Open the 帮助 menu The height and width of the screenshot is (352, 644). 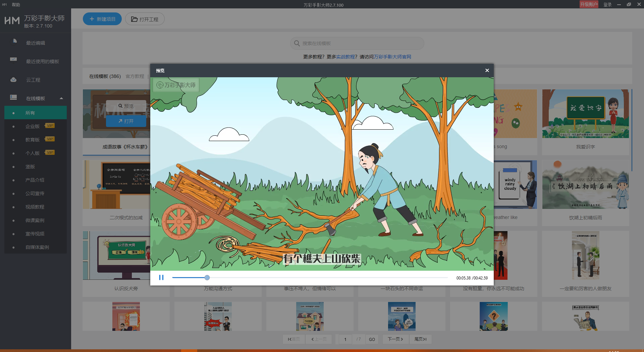pos(16,5)
